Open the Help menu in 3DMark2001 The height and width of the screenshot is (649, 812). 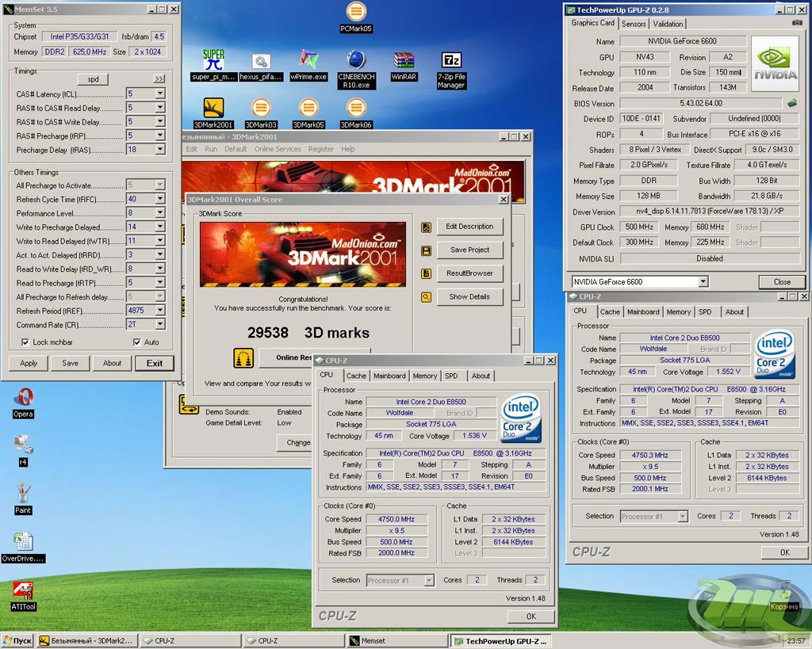click(348, 149)
